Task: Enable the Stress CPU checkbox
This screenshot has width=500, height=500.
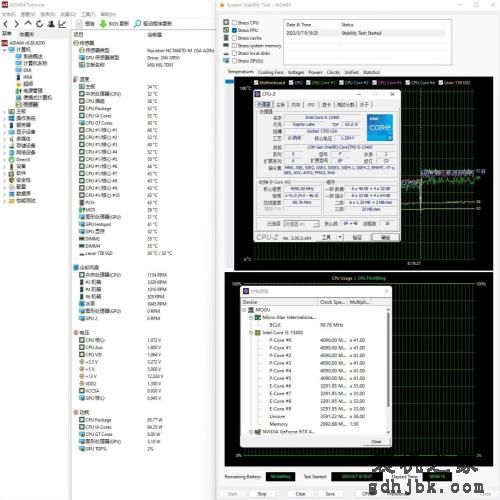Action: [234, 22]
